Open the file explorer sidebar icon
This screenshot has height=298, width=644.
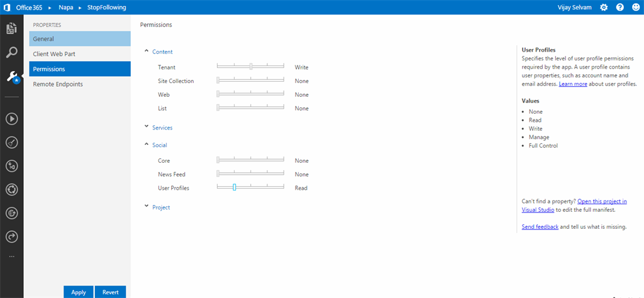[x=11, y=28]
